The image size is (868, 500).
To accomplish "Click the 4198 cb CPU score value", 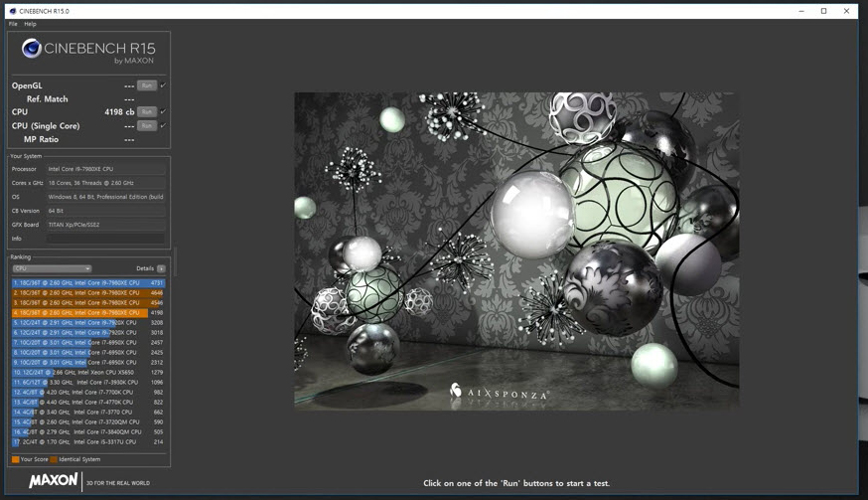I will coord(119,112).
